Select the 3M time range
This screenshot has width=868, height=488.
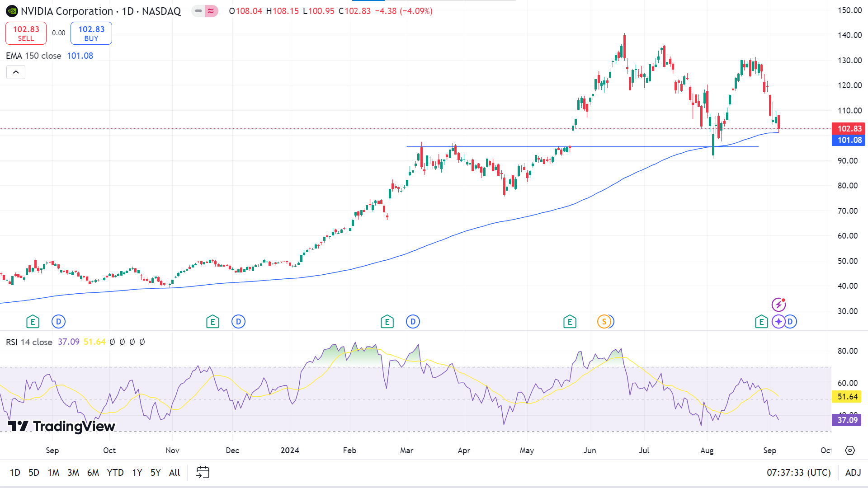pos(73,473)
